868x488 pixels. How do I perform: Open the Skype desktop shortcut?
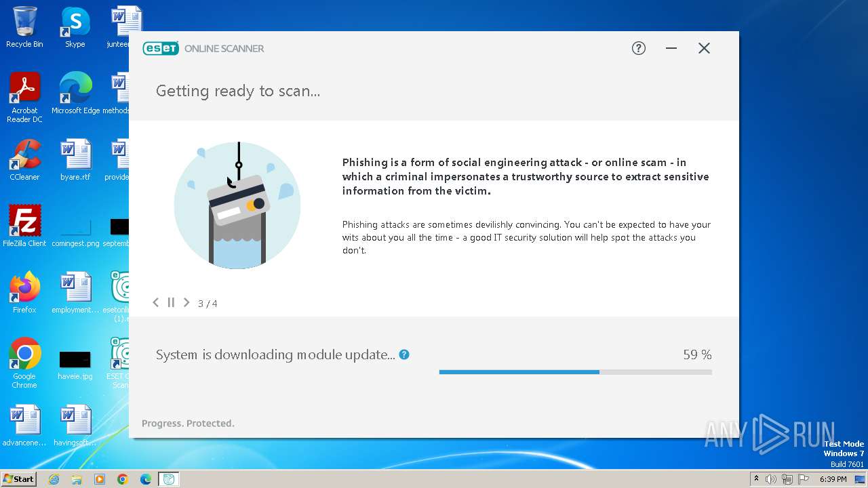pyautogui.click(x=75, y=28)
